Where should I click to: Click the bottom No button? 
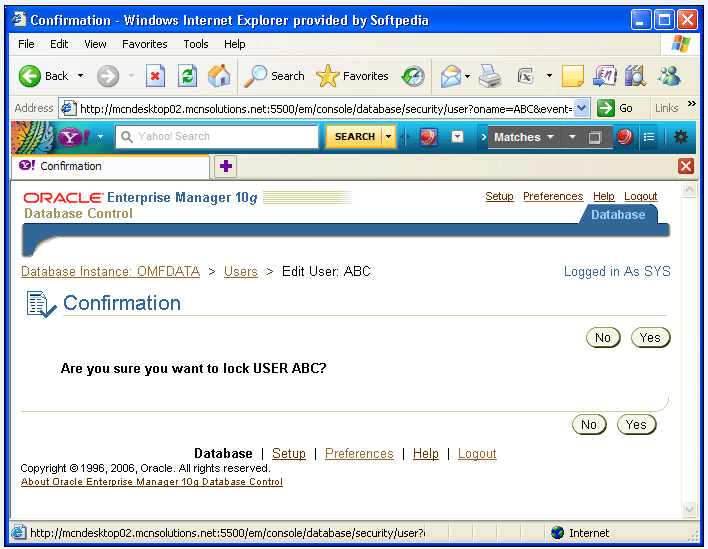click(x=589, y=425)
